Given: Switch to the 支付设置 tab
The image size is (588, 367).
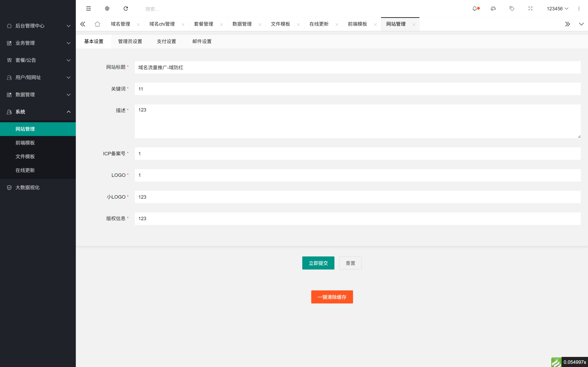Looking at the screenshot, I should coord(167,41).
